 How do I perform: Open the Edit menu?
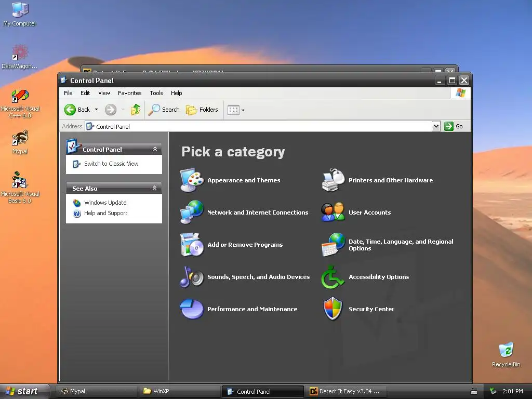[x=85, y=93]
